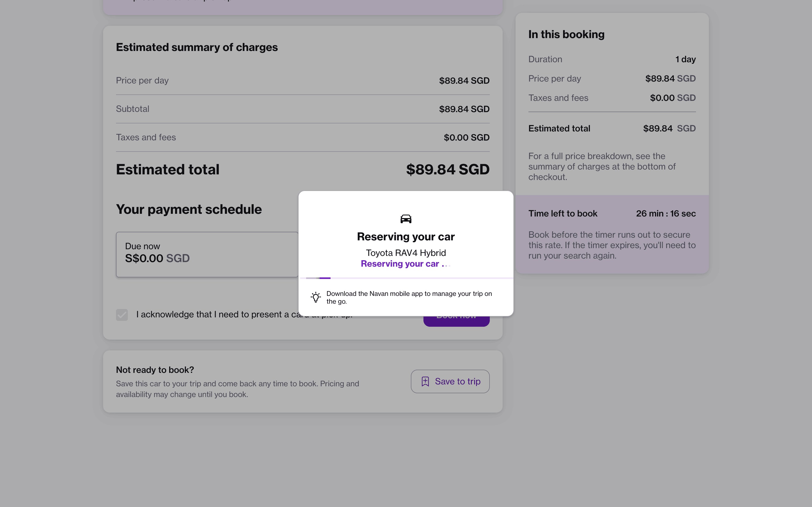
Task: Click the purple Reserving your car status text
Action: [x=400, y=264]
